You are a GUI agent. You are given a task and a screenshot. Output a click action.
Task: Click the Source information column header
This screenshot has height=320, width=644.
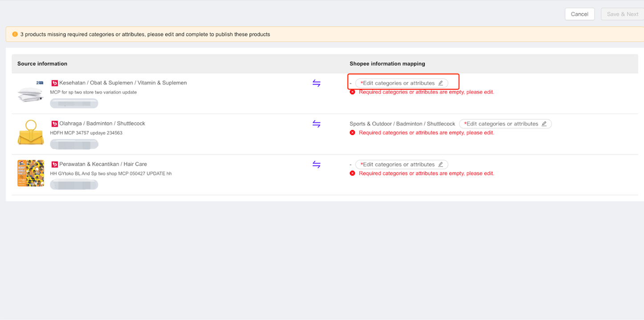click(x=42, y=64)
